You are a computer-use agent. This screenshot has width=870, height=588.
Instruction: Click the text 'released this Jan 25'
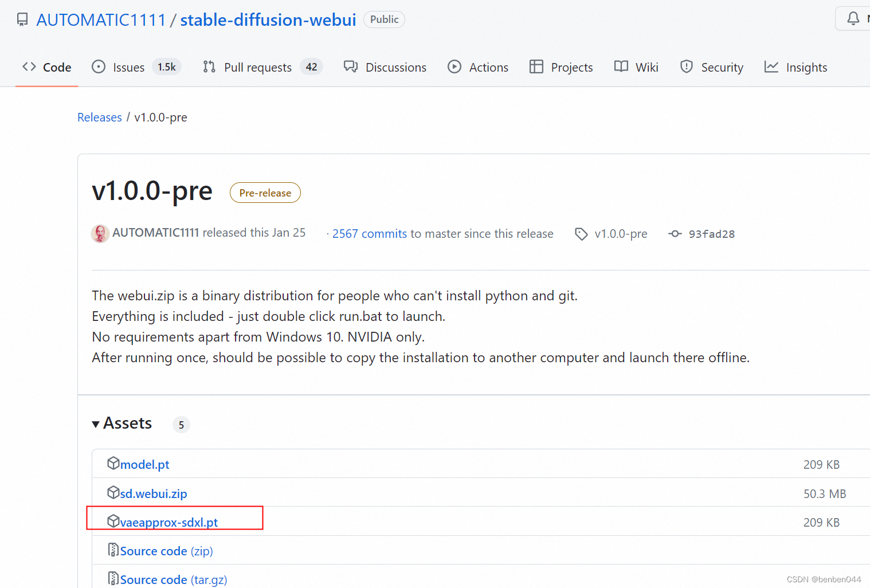(x=254, y=233)
